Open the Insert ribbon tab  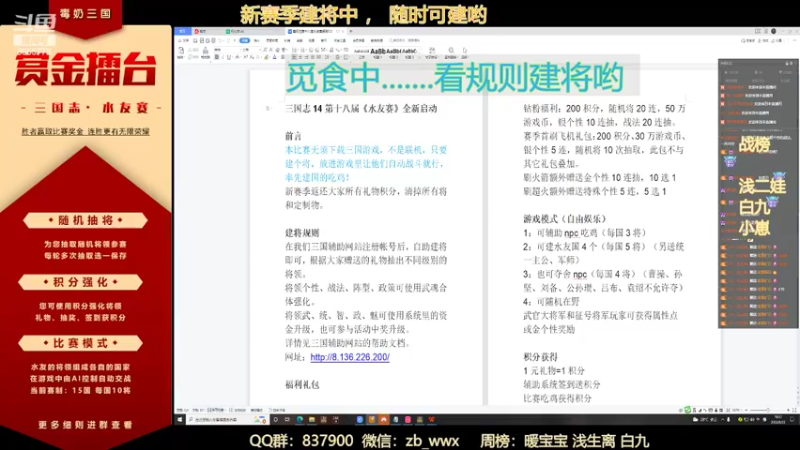(257, 40)
